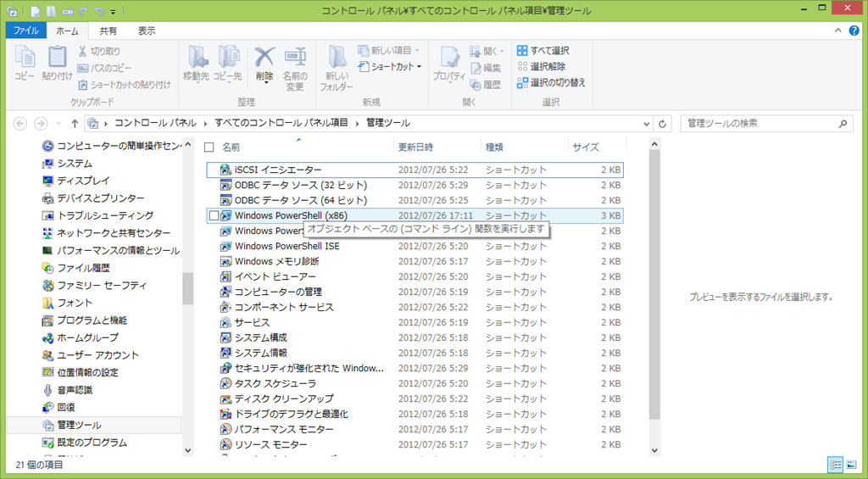
Task: Select ドライブのデフラグと最適化 shortcut
Action: click(x=415, y=414)
